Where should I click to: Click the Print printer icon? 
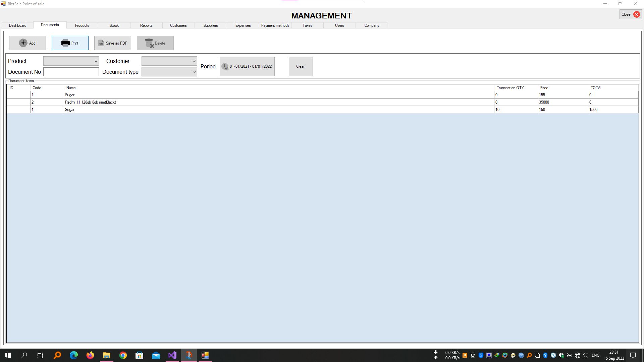tap(65, 43)
